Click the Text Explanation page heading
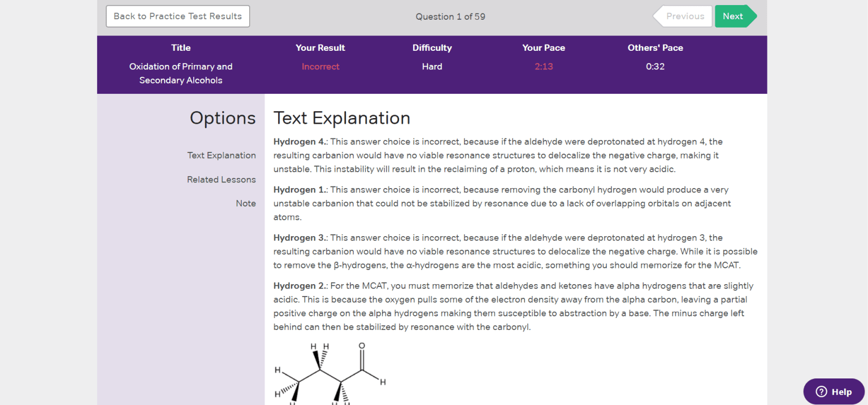868x405 pixels. pos(341,118)
